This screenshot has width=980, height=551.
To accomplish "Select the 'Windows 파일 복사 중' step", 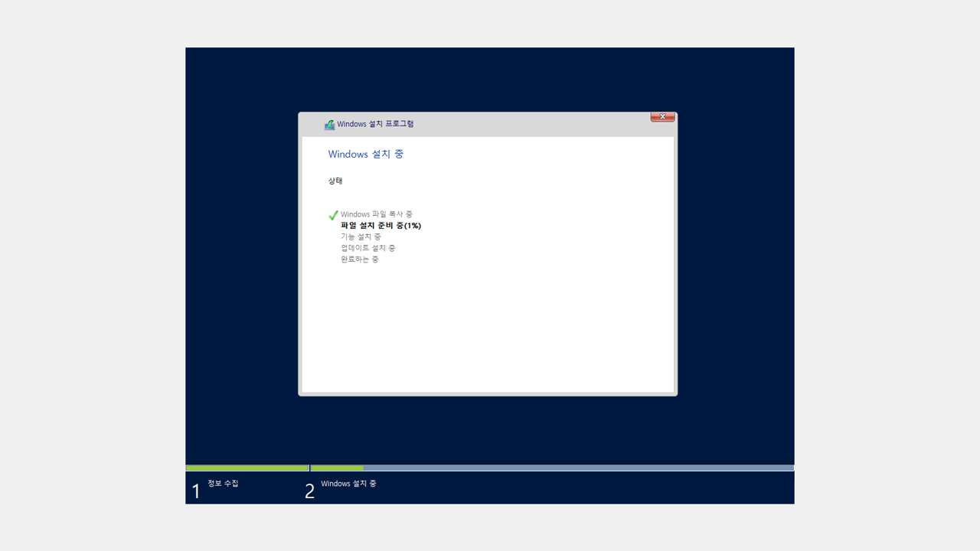I will (x=377, y=214).
